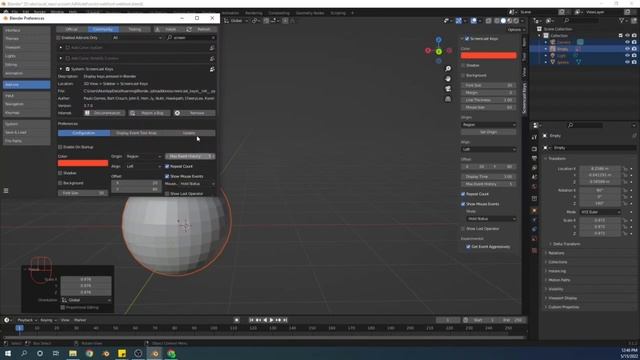Zoom viewport with magnifier gizmo icon
This screenshot has height=360, width=640.
(448, 69)
